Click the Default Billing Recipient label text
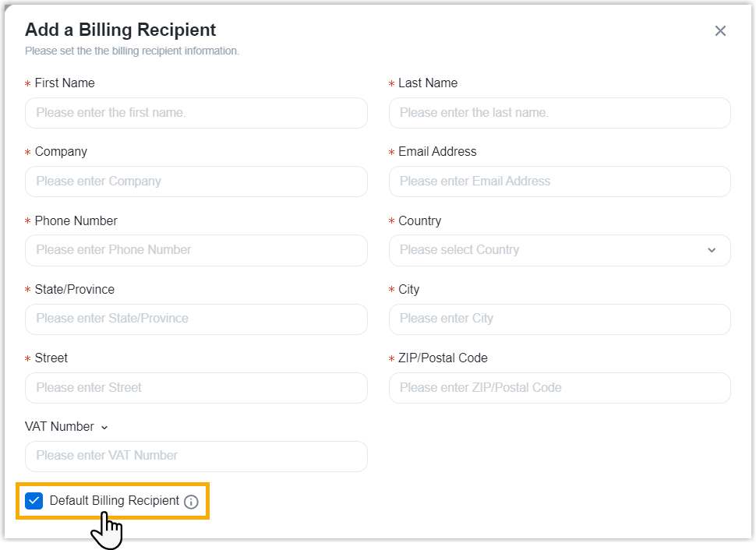This screenshot has height=550, width=756. pyautogui.click(x=114, y=501)
